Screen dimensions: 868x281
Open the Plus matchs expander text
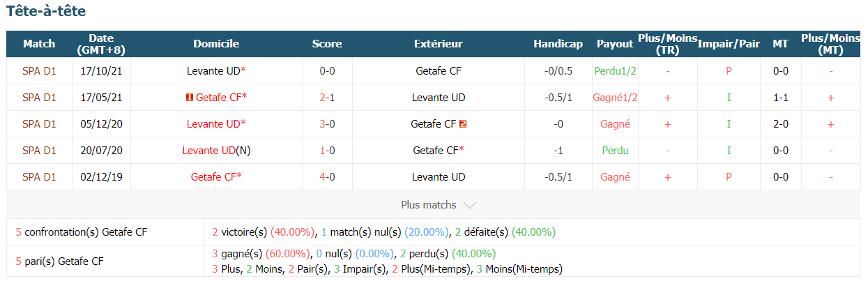(429, 205)
